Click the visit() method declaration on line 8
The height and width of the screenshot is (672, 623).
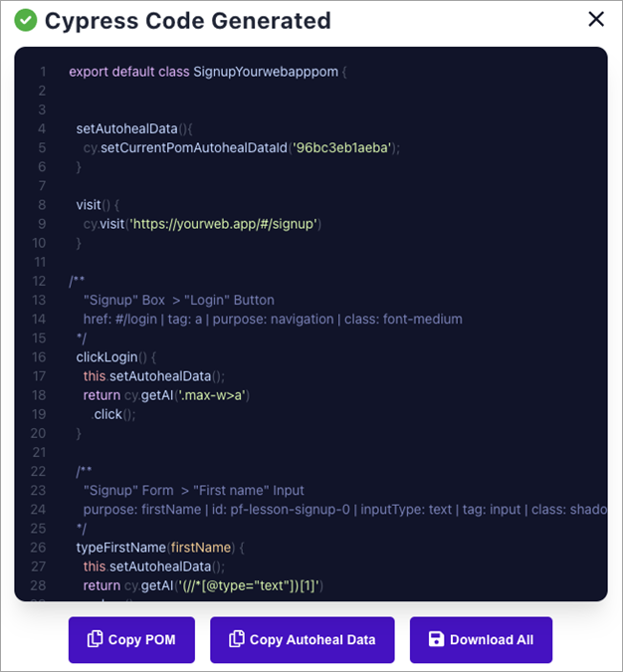point(95,204)
